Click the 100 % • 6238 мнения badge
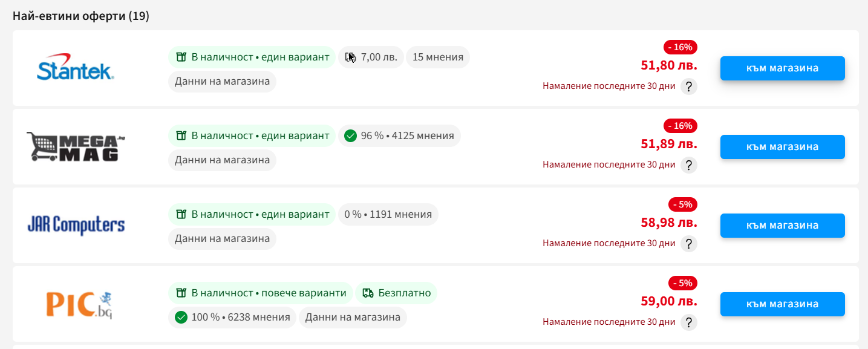Image resolution: width=868 pixels, height=349 pixels. [x=232, y=318]
